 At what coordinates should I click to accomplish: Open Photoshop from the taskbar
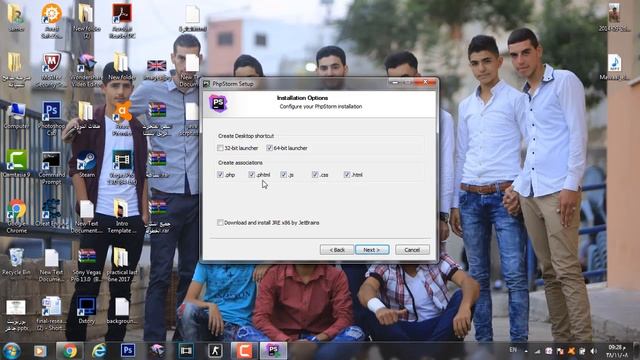click(x=128, y=351)
